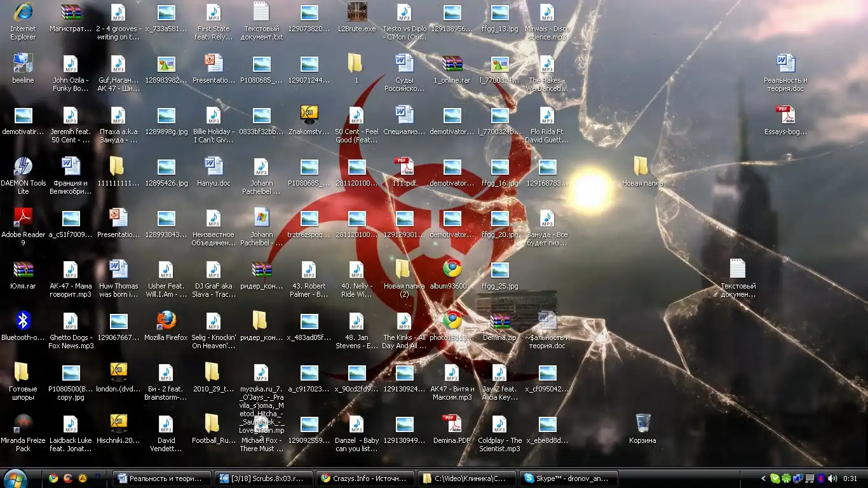
Task: Click the taskbar clock showing 0:31
Action: 850,478
